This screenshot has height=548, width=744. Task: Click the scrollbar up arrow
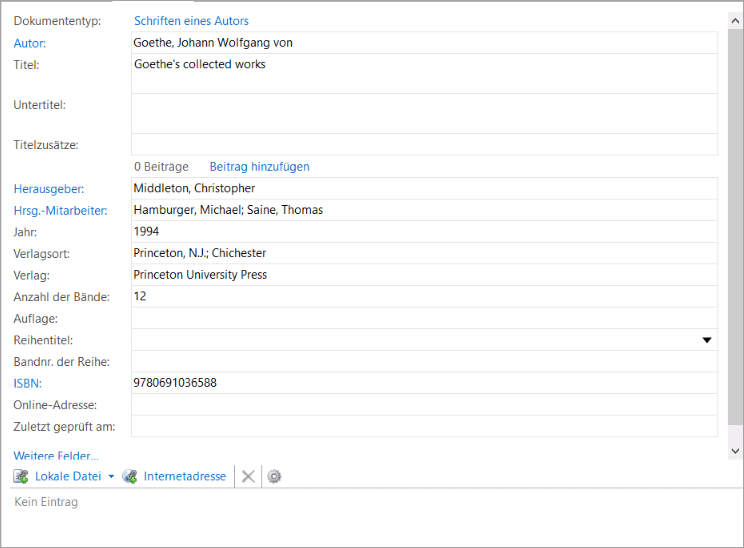tap(735, 20)
